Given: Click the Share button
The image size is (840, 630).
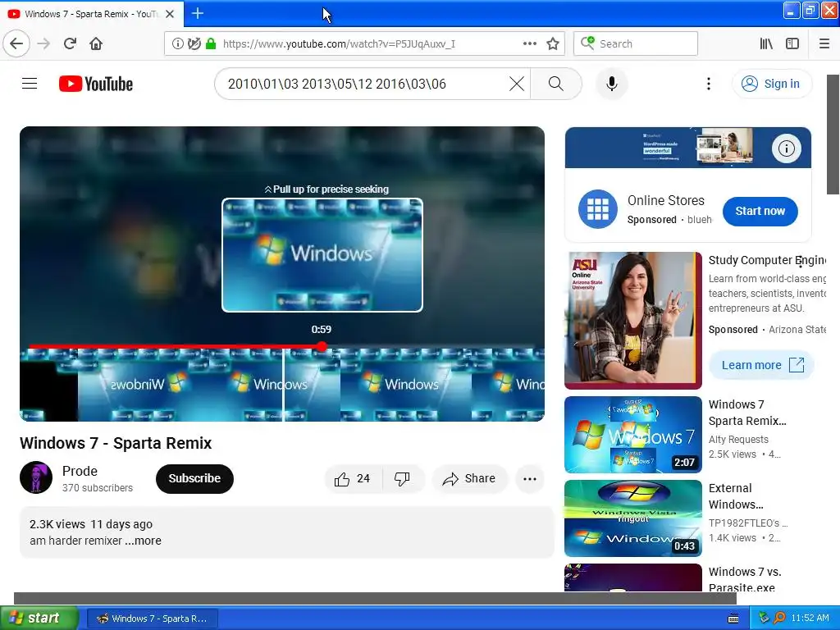Looking at the screenshot, I should pyautogui.click(x=468, y=478).
